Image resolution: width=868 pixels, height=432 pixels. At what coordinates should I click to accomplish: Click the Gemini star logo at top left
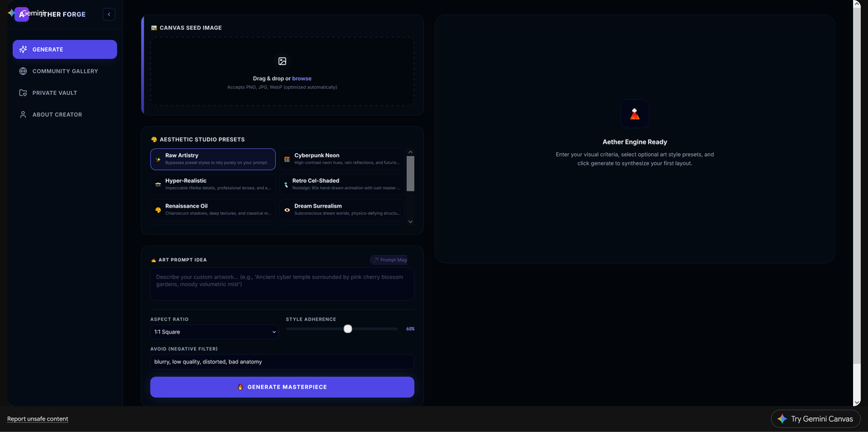pyautogui.click(x=12, y=13)
